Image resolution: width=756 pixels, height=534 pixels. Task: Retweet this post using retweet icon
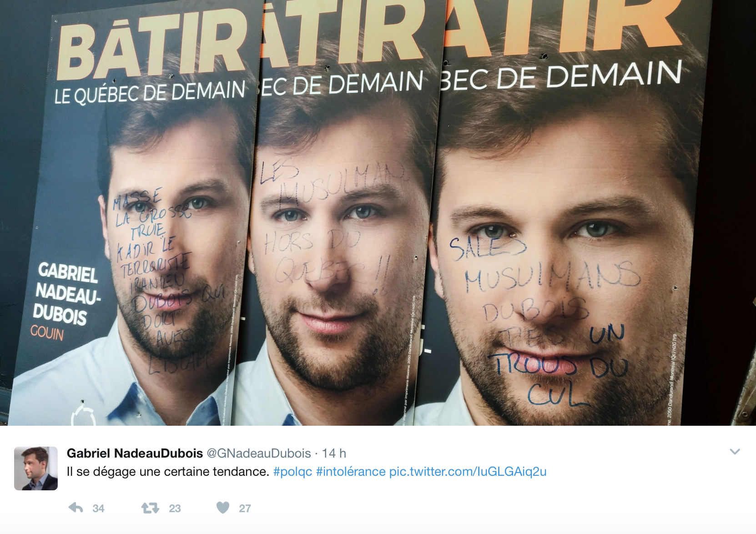click(150, 508)
